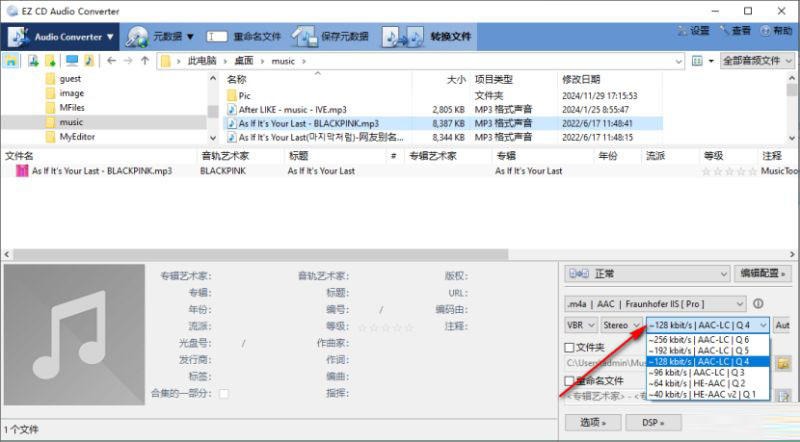This screenshot has height=442, width=800.
Task: Click the add folder icon with green plus
Action: tap(50, 61)
